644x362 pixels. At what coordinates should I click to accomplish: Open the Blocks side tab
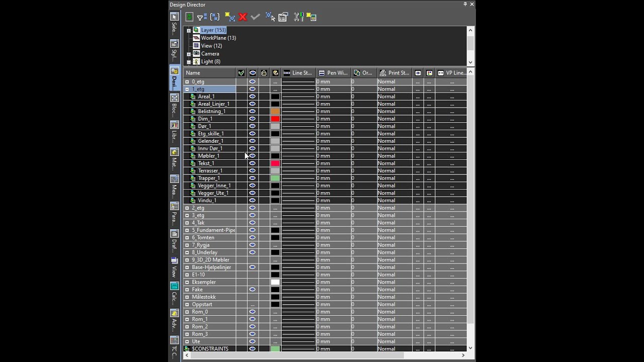pos(174,106)
